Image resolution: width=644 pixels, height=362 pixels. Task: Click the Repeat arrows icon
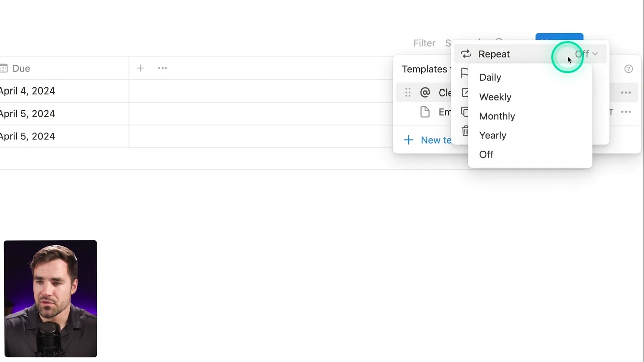coord(466,54)
